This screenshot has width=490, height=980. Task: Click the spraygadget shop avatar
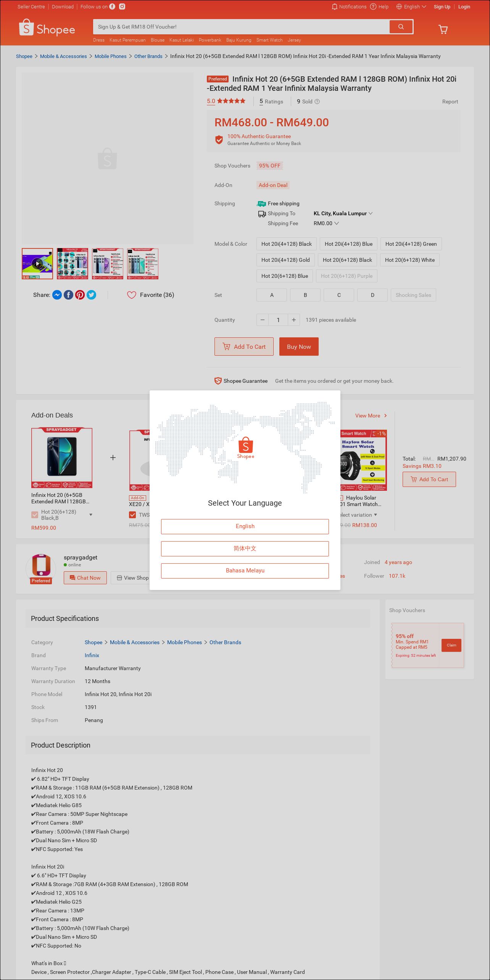coord(41,569)
